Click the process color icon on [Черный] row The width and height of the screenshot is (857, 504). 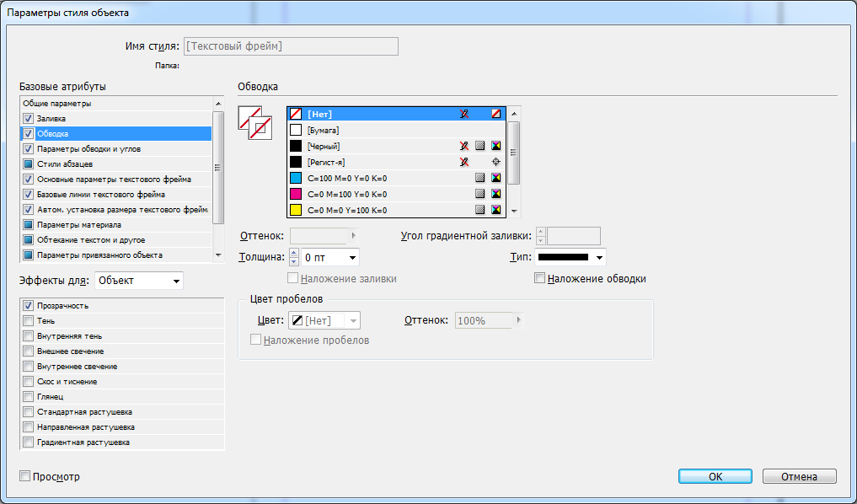[x=479, y=146]
